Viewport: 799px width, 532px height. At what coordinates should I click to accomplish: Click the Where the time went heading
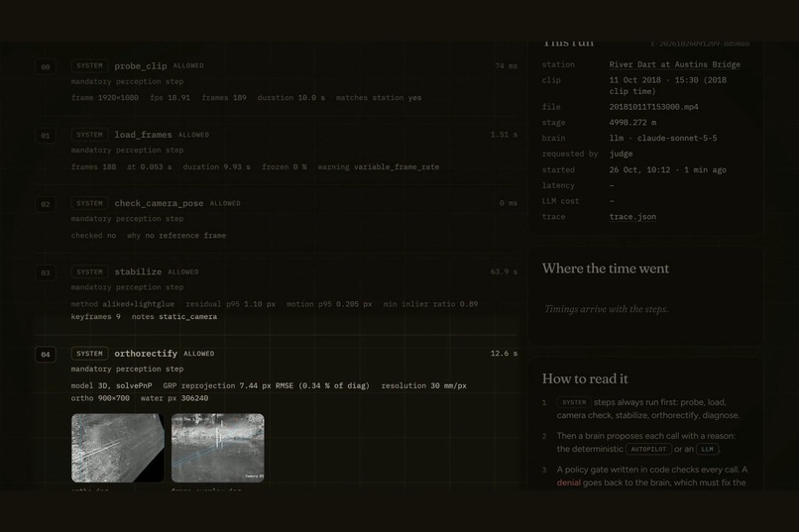[x=606, y=268]
